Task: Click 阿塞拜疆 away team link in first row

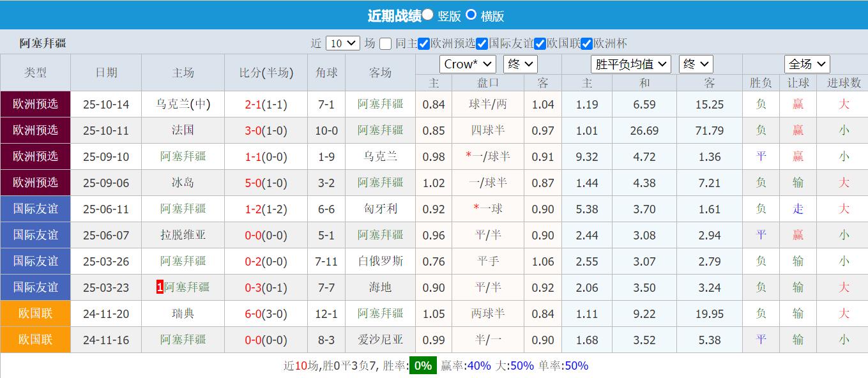Action: pyautogui.click(x=381, y=104)
